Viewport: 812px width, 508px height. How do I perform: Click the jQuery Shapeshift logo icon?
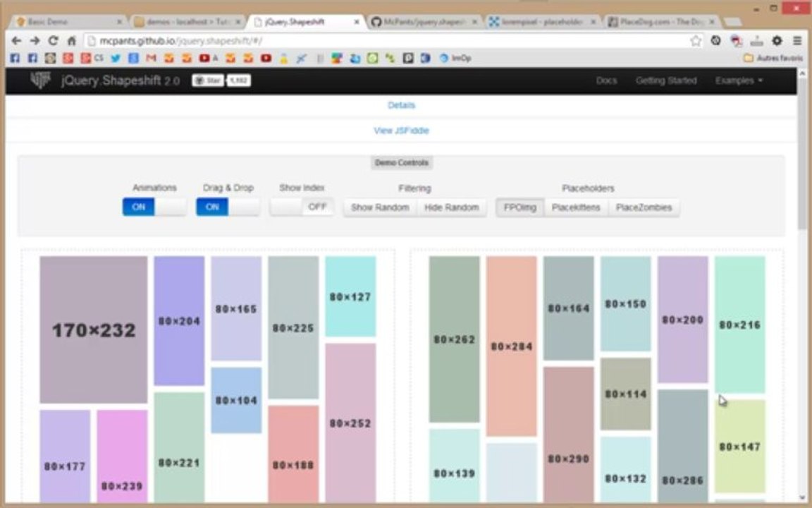point(40,80)
